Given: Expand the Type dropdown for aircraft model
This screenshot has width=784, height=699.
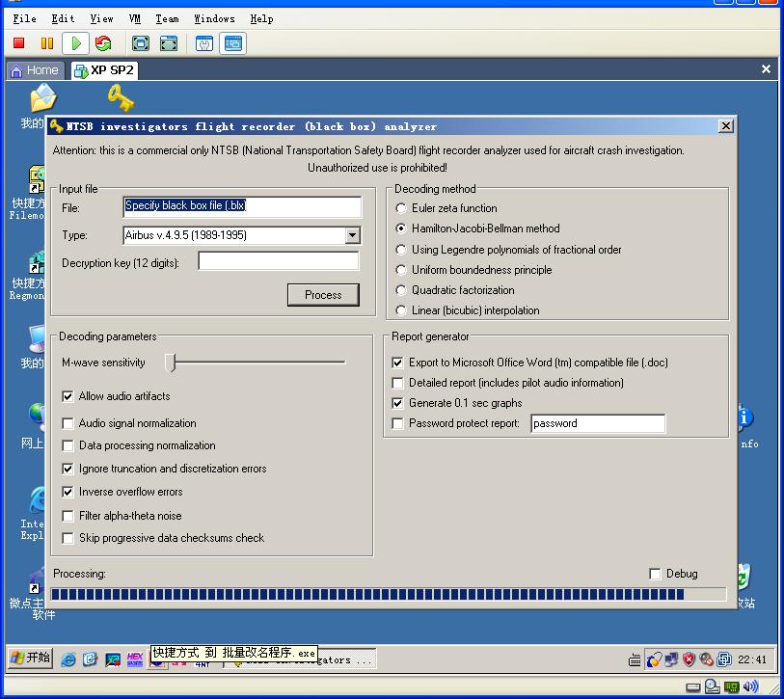Looking at the screenshot, I should (x=353, y=235).
